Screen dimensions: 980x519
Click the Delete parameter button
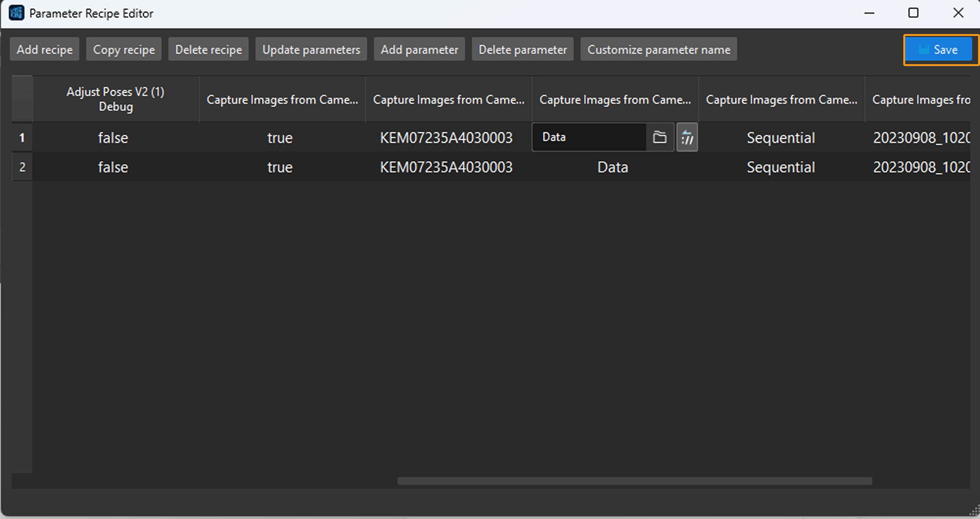(x=523, y=50)
